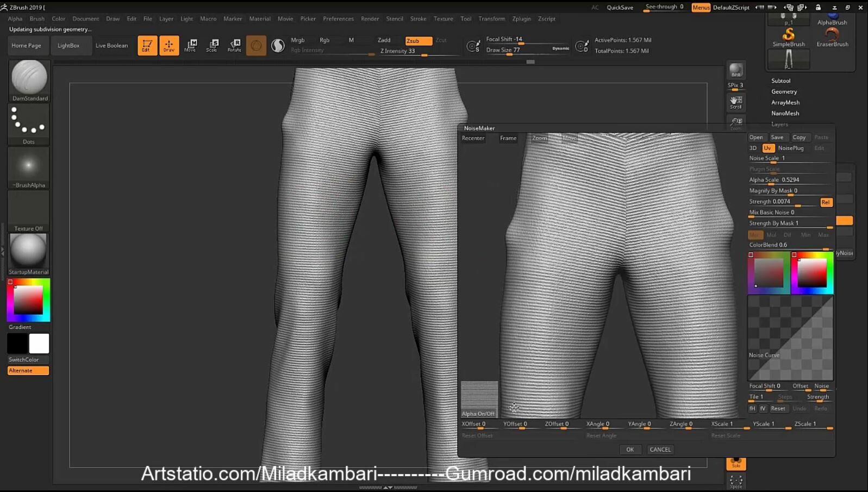Open the Brush menu

coord(37,18)
